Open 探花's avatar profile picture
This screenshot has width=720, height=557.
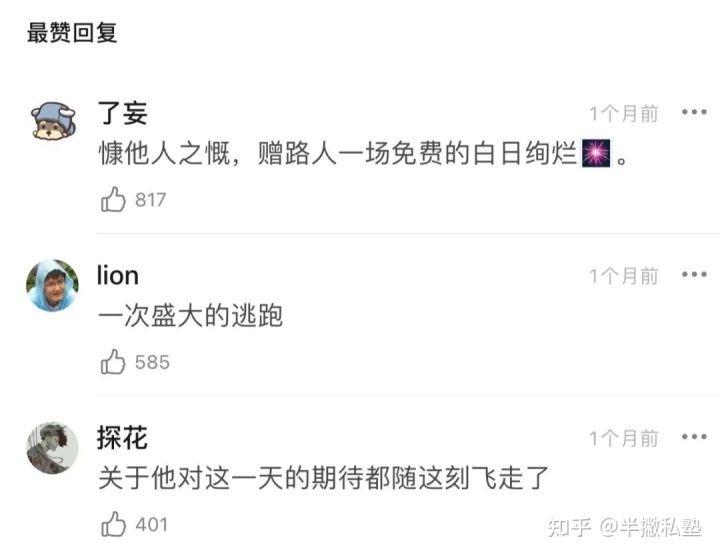(52, 447)
